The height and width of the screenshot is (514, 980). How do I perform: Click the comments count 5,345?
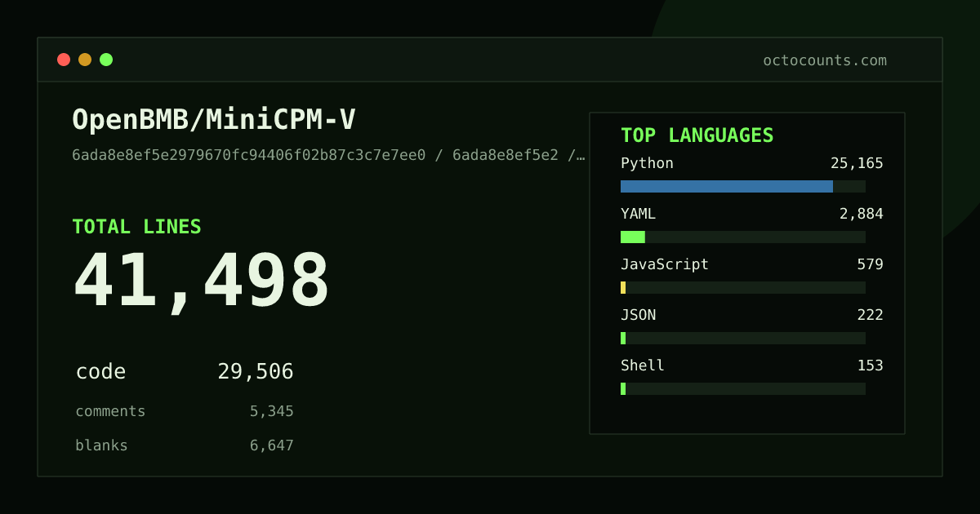pos(272,411)
